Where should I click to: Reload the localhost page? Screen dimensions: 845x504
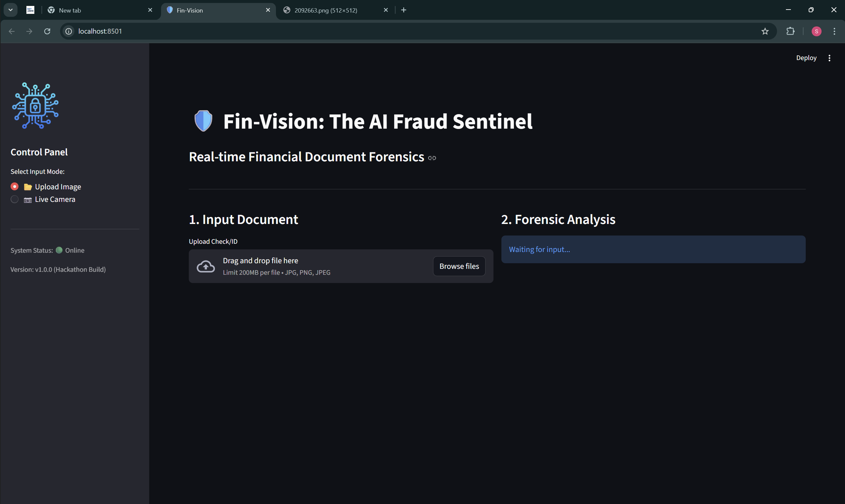pyautogui.click(x=47, y=31)
